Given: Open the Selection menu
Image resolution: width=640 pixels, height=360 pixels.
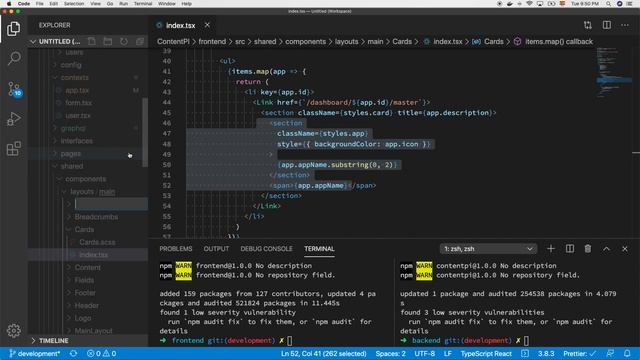Looking at the screenshot, I should point(74,4).
